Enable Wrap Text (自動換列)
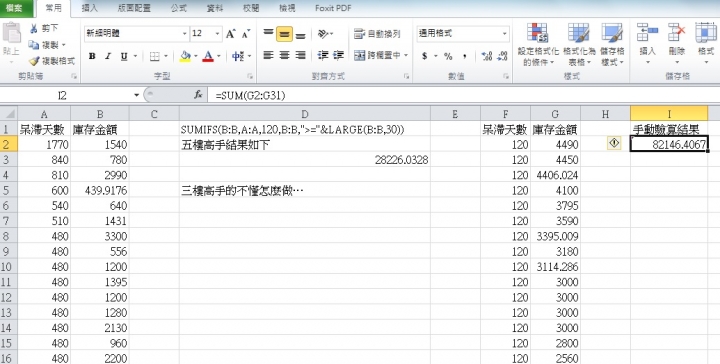 pyautogui.click(x=377, y=34)
